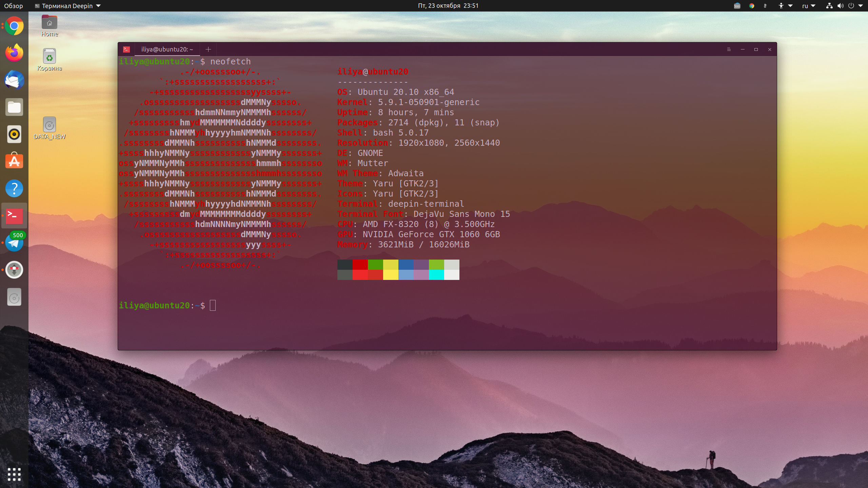Open the DATA_NEW drive on desktop
This screenshot has width=868, height=488.
pos(50,128)
